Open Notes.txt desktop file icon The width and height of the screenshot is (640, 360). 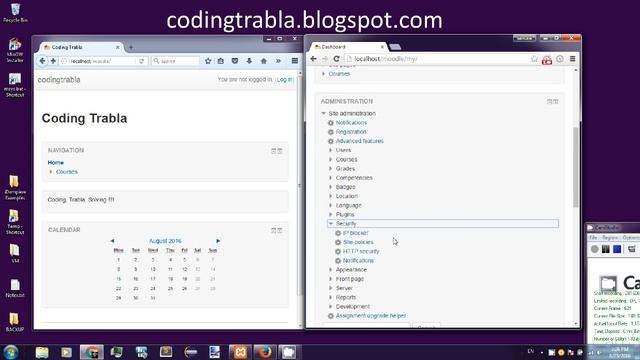(x=15, y=288)
